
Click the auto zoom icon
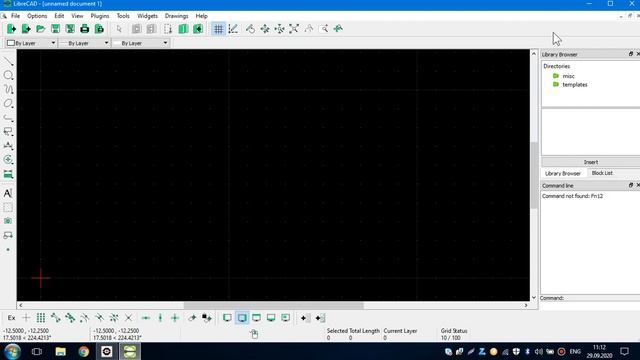(294, 29)
